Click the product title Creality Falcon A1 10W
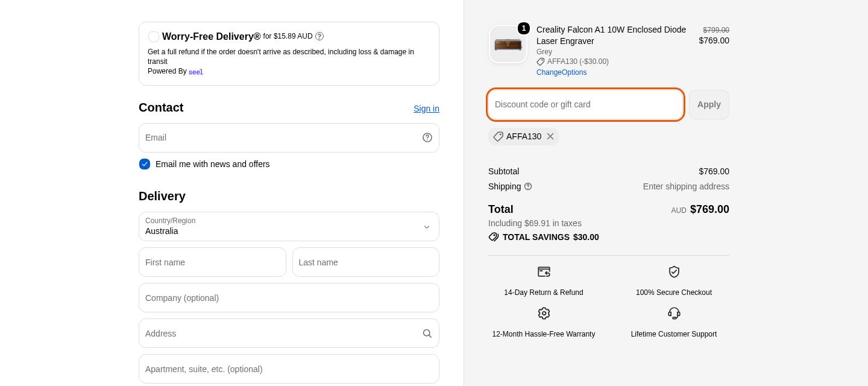 click(x=611, y=35)
